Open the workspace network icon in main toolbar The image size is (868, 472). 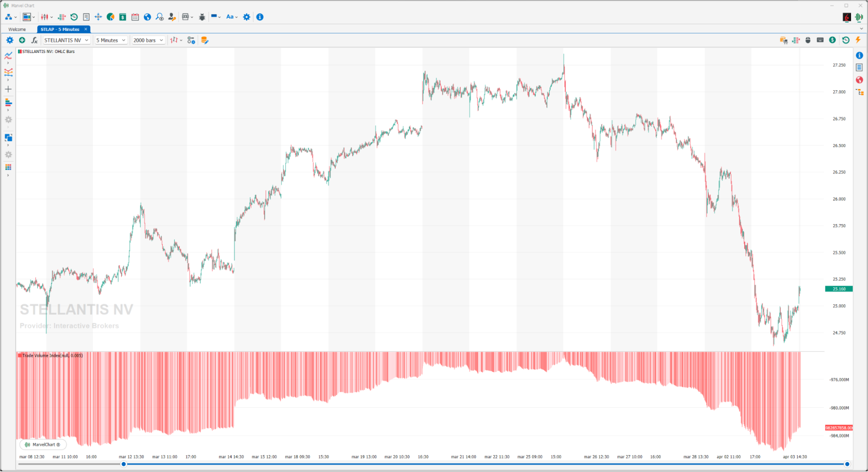click(x=9, y=17)
